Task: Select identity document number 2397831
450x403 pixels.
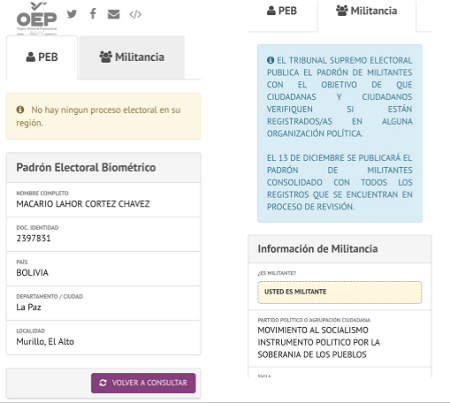Action: coord(33,238)
